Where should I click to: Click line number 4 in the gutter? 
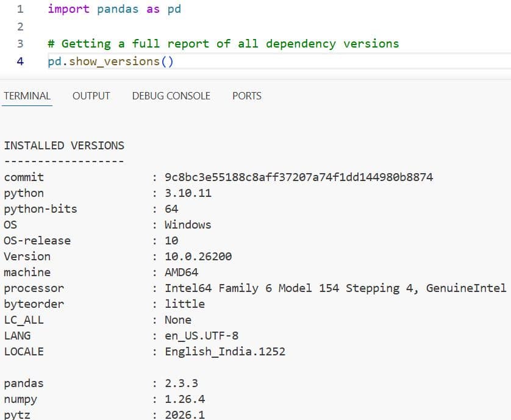pos(20,61)
